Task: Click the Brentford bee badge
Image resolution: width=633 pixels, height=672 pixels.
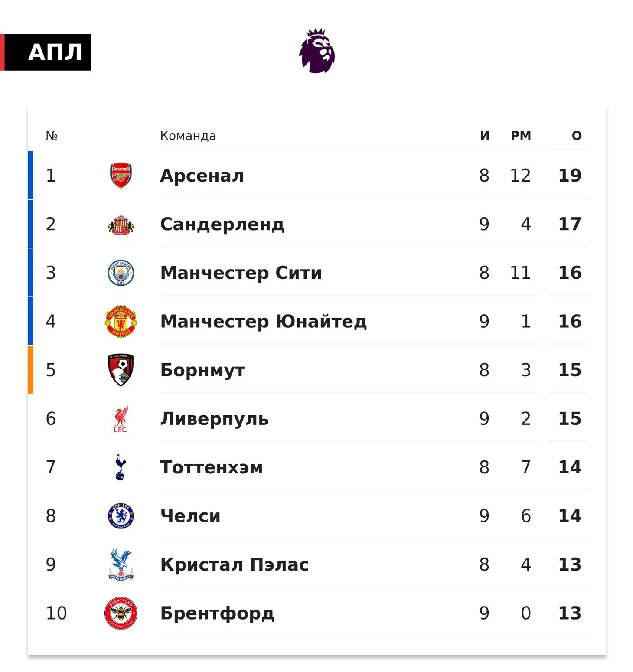Action: pos(121,613)
